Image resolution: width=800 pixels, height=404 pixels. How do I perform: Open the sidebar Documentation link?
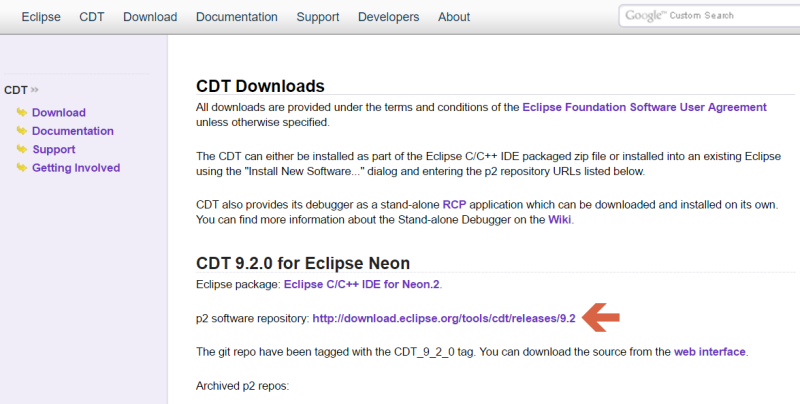(72, 131)
